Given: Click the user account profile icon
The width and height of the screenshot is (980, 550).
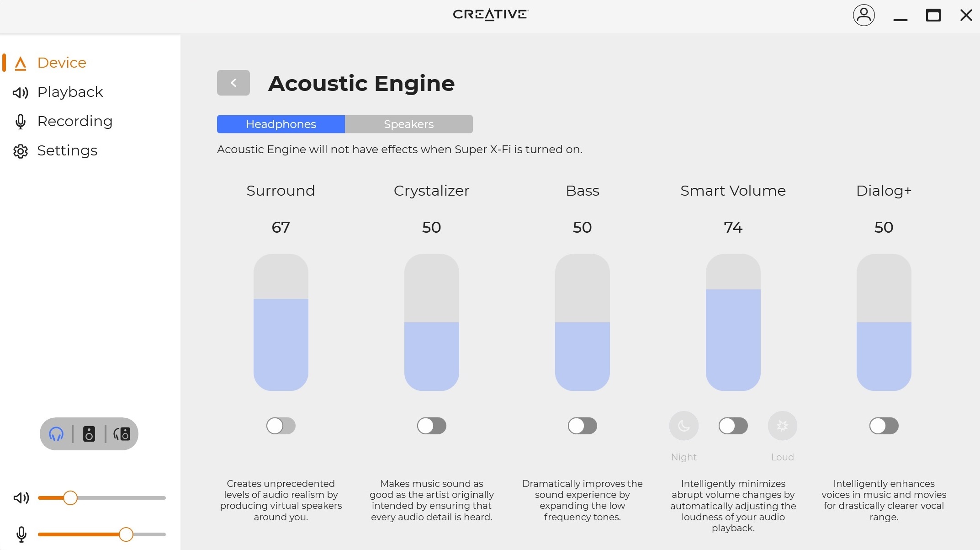Looking at the screenshot, I should 863,16.
